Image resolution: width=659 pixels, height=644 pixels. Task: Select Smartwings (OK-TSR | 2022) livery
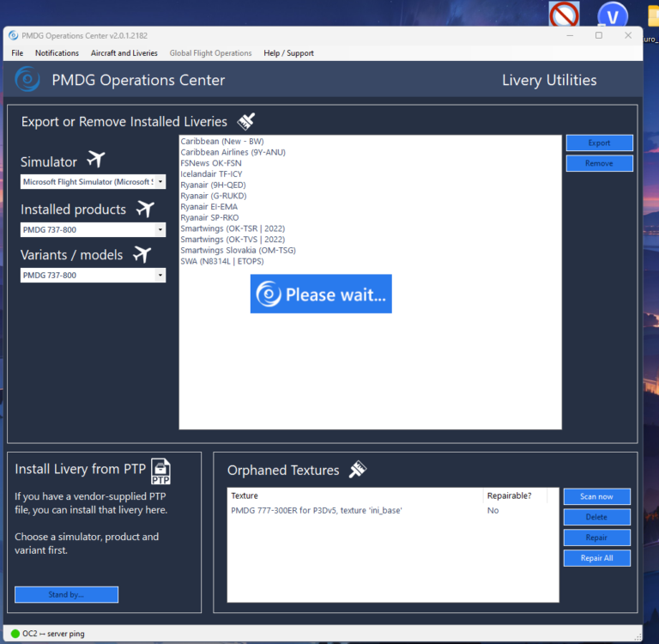point(233,228)
